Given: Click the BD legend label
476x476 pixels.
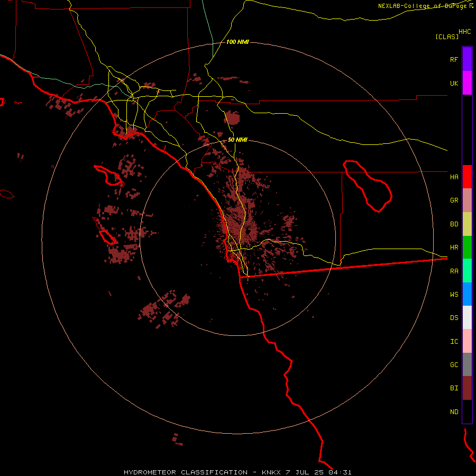Looking at the screenshot, I should tap(454, 224).
